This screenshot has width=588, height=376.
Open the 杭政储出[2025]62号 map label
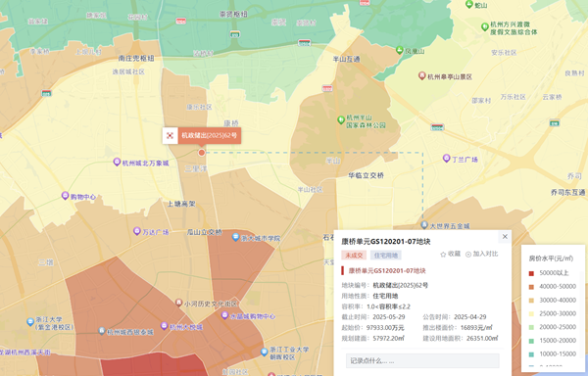(210, 135)
